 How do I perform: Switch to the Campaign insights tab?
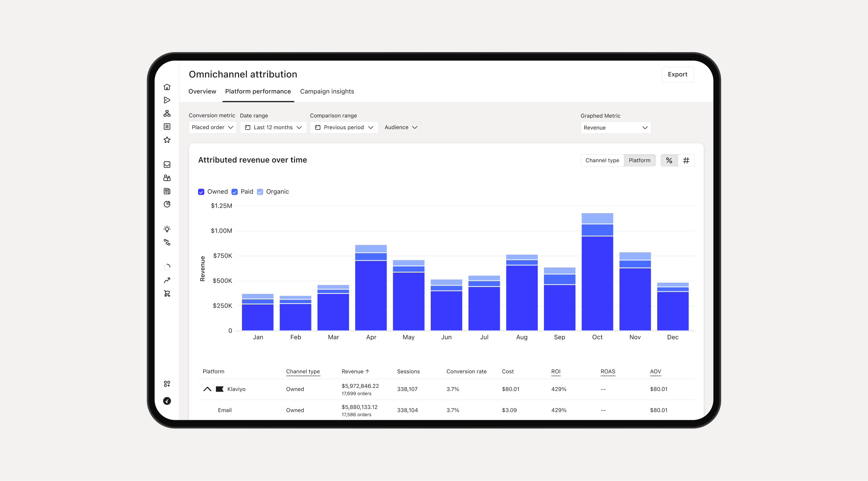click(x=327, y=92)
